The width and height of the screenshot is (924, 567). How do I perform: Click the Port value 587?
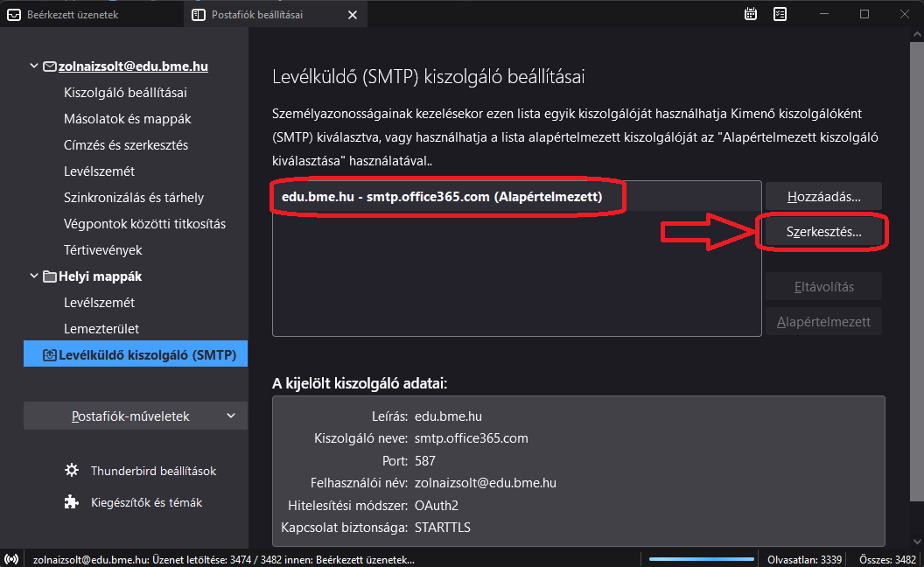point(425,461)
